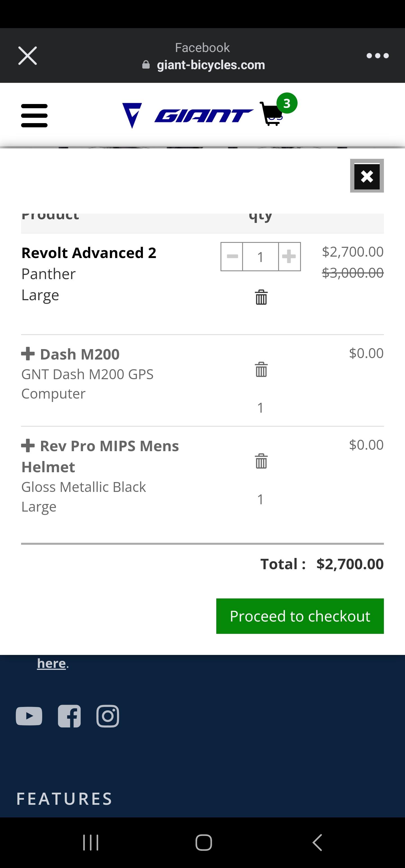Screen dimensions: 405x868
Task: Remove Dash M200 using trash icon
Action: coord(261,369)
